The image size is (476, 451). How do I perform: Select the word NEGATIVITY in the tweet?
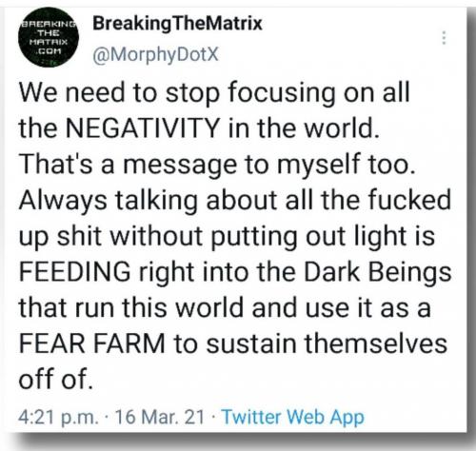pos(142,128)
